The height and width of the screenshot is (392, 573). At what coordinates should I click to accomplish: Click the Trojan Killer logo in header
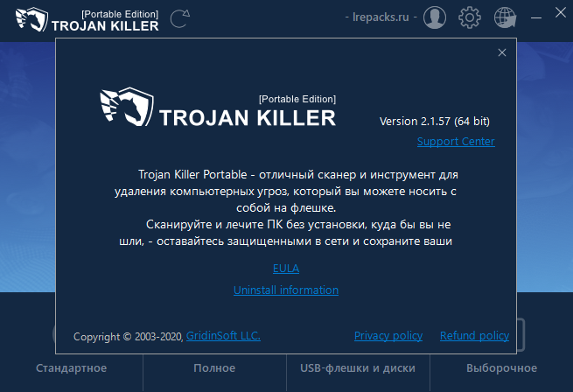coord(87,20)
